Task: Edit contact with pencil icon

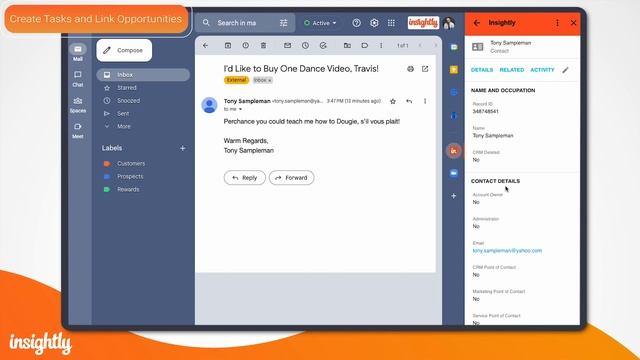Action: point(565,70)
